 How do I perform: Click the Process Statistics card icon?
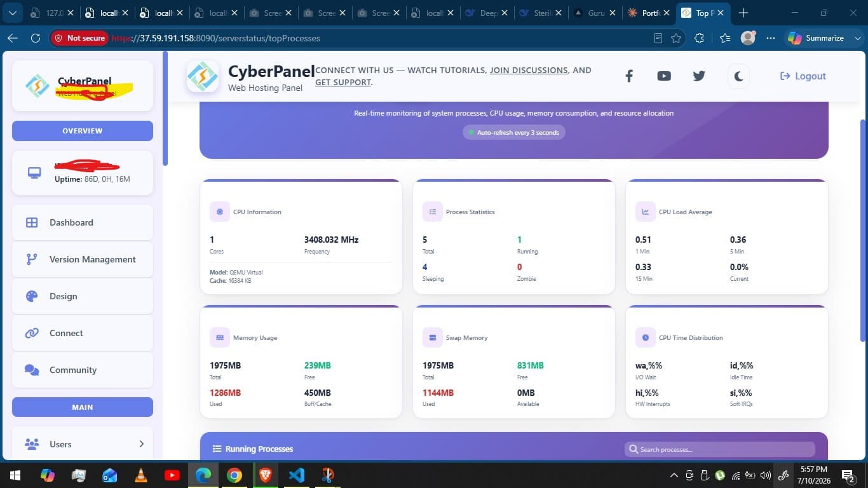pos(433,212)
